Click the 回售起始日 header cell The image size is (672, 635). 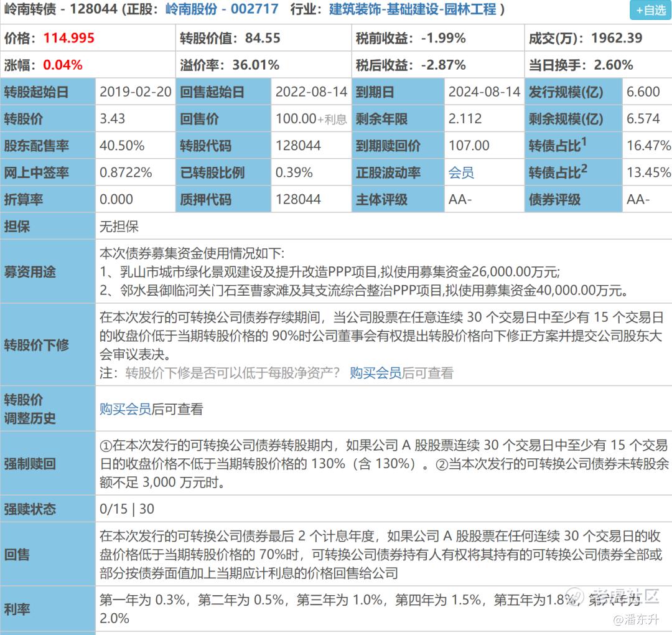(224, 92)
